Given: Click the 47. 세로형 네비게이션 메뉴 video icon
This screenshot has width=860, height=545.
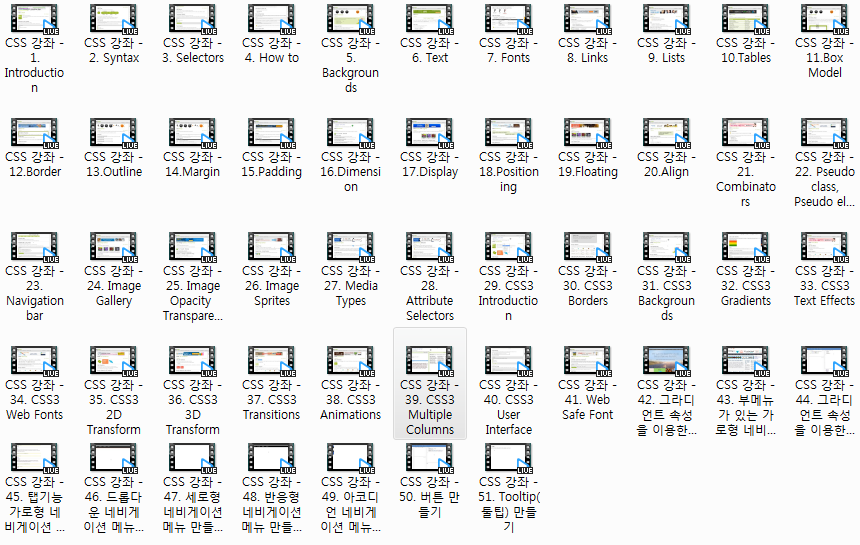Looking at the screenshot, I should pyautogui.click(x=193, y=458).
